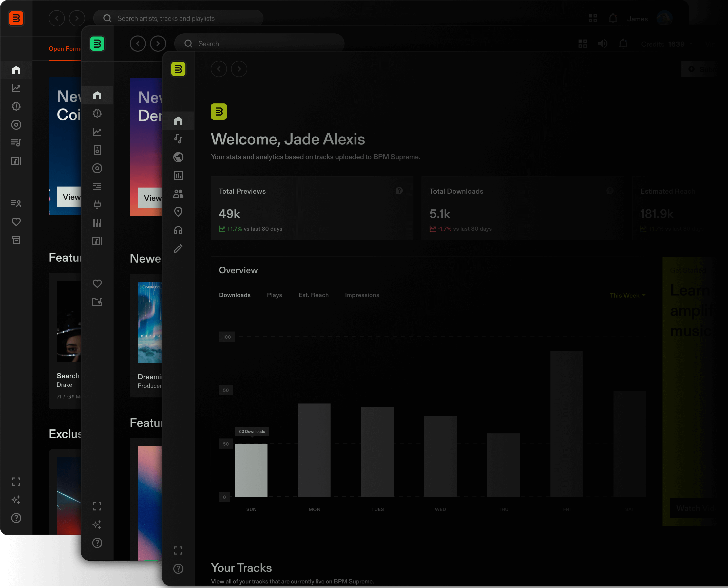This screenshot has width=728, height=588.
Task: Select the MON bar in the downloads chart
Action: click(314, 450)
